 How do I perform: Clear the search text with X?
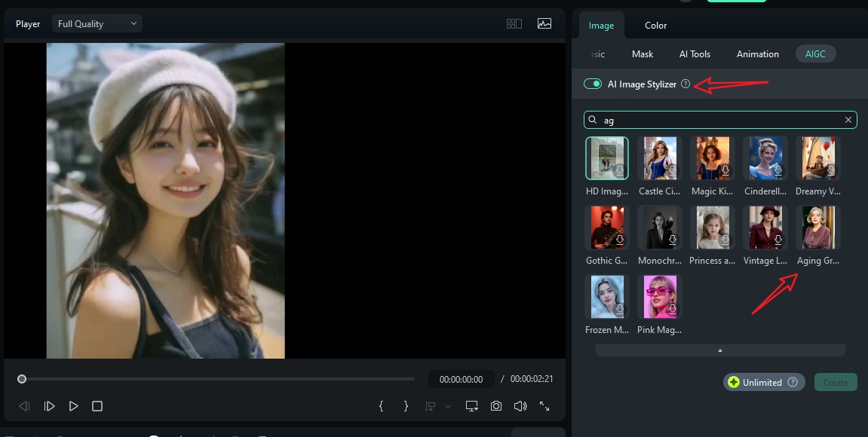(848, 120)
